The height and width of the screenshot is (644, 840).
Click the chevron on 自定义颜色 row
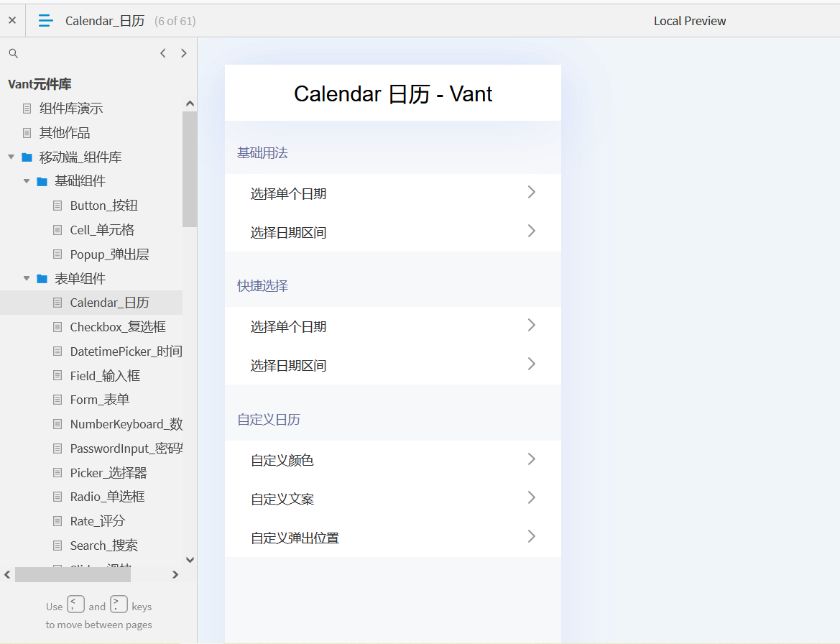pyautogui.click(x=532, y=459)
